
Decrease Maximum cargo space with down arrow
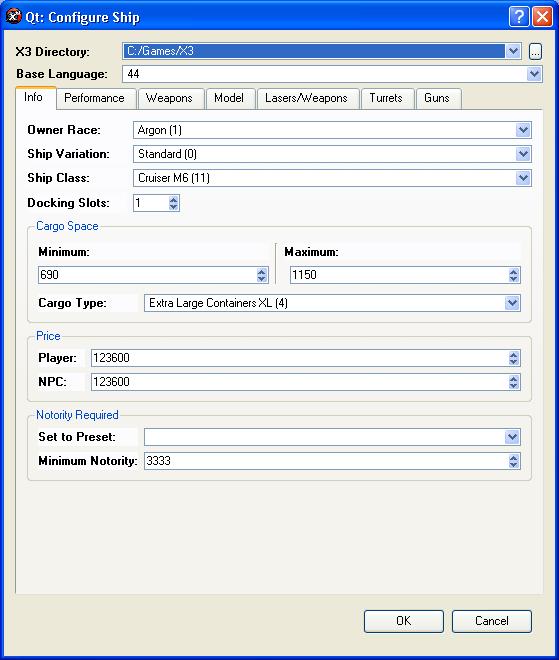coord(513,279)
